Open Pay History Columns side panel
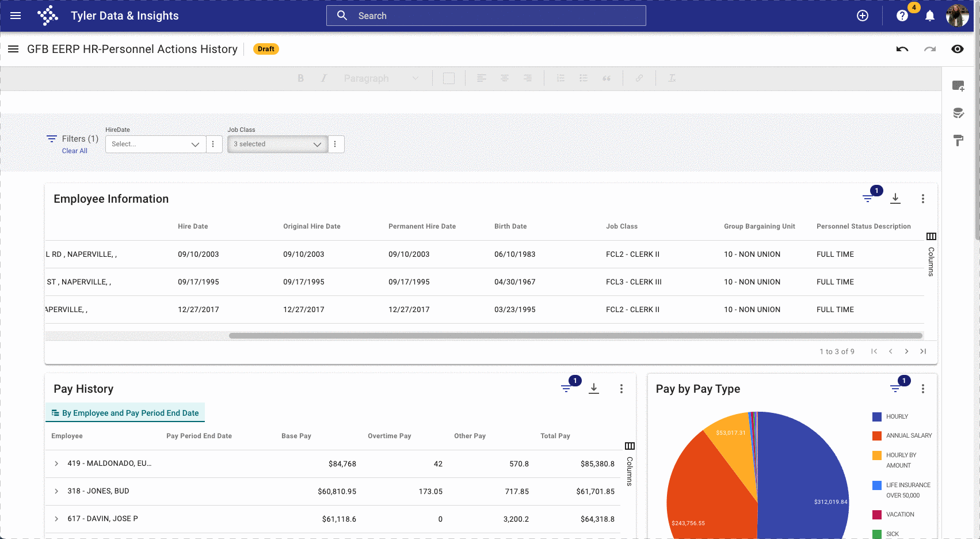 (630, 464)
